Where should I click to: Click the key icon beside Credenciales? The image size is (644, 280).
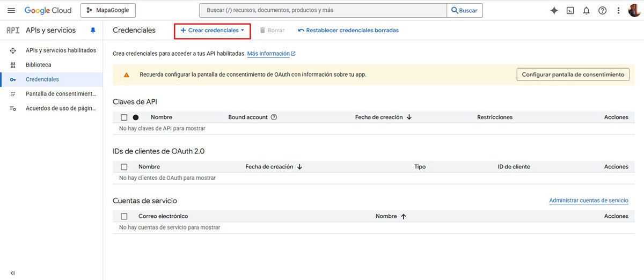coord(13,79)
